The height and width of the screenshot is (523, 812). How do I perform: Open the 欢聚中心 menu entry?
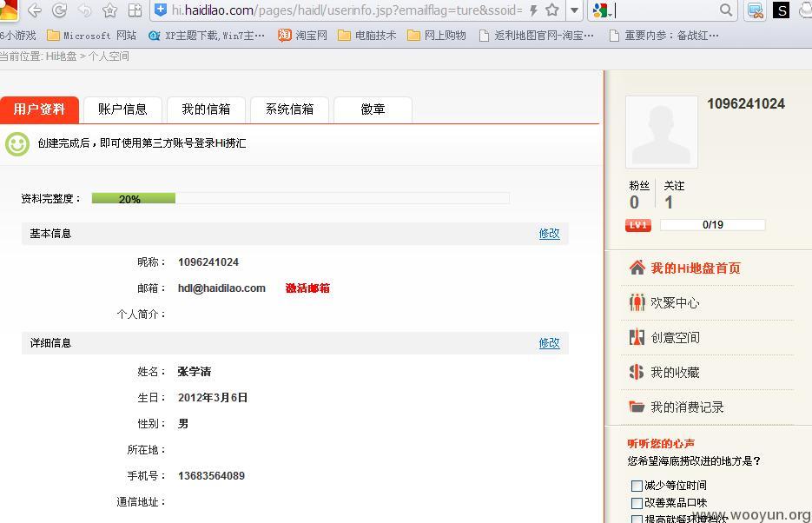[675, 303]
